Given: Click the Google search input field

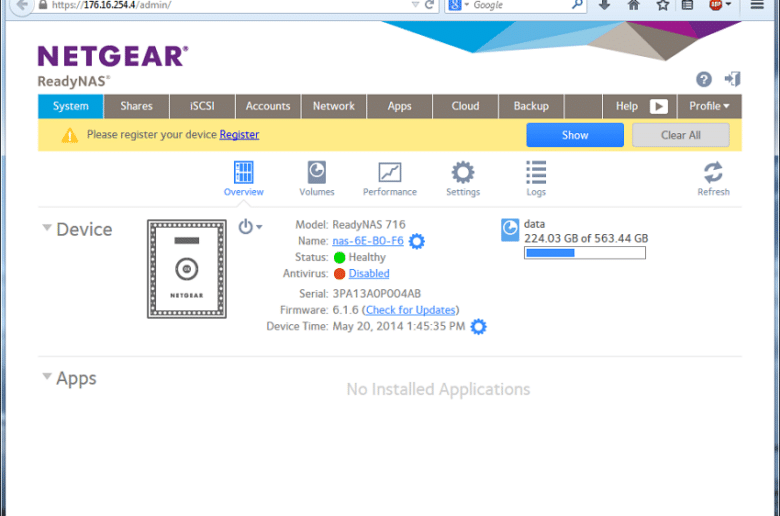Looking at the screenshot, I should tap(520, 5).
